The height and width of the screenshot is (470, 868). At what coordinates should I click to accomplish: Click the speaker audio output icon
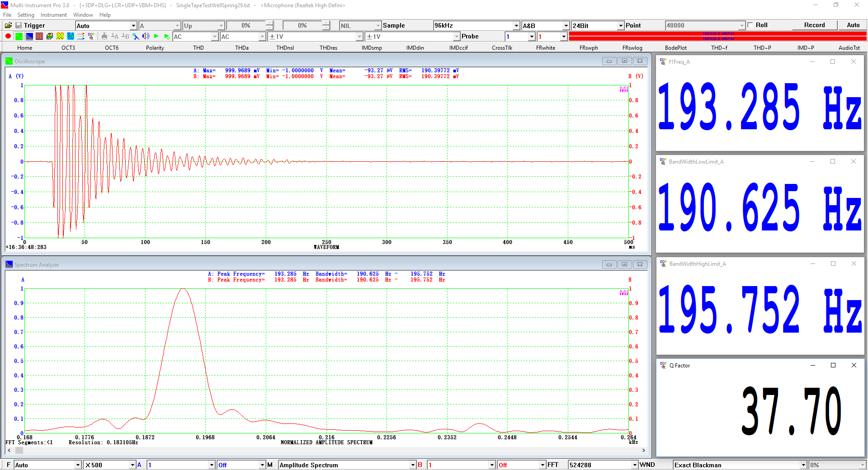[x=146, y=37]
